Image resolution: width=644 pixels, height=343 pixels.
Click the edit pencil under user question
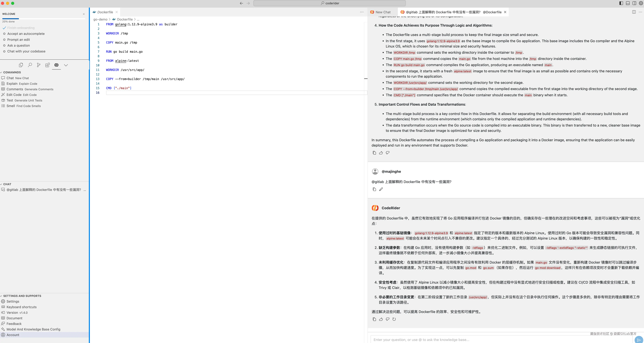381,189
